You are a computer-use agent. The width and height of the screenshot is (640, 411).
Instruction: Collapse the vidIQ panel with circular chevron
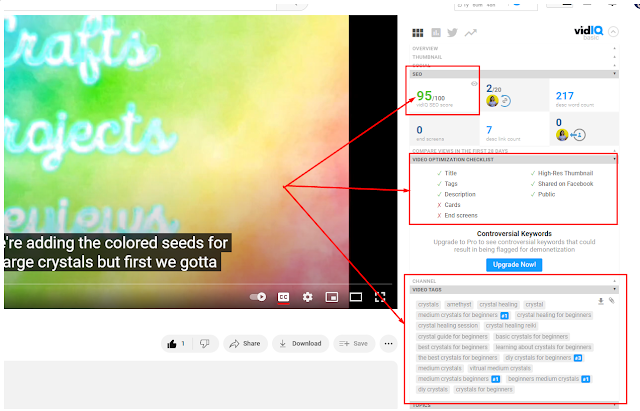click(x=613, y=31)
